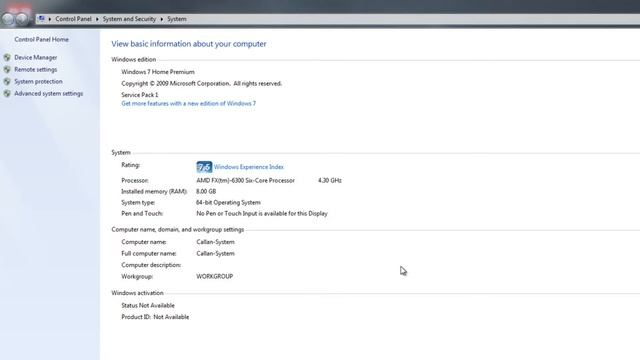
Task: Click the 7.5 rating badge icon
Action: click(204, 167)
